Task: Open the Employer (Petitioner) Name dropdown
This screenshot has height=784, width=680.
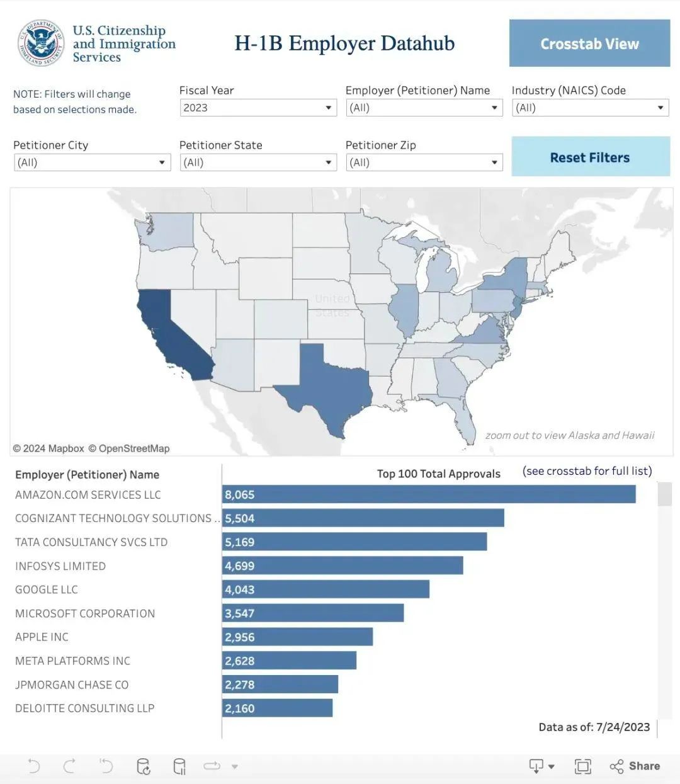Action: tap(424, 108)
